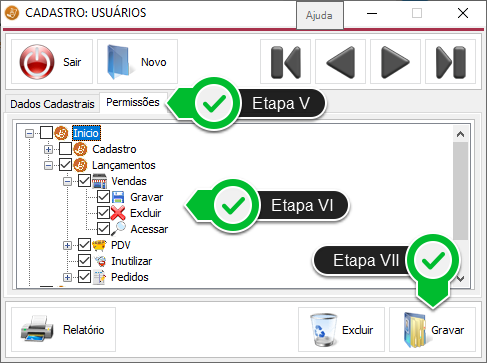Switch to Dados Cadastrais tab
The height and width of the screenshot is (363, 487).
click(52, 104)
